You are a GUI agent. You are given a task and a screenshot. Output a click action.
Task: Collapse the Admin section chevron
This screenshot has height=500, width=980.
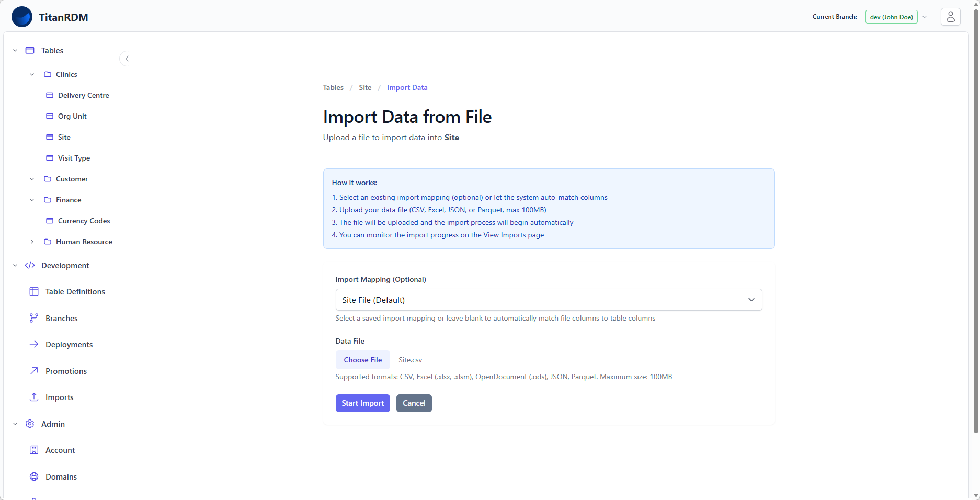point(15,424)
